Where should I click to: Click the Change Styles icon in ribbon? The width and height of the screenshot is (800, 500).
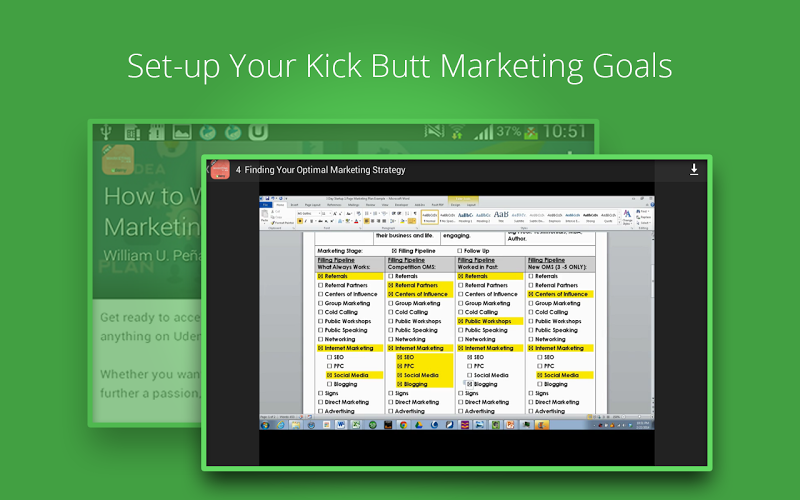628,217
